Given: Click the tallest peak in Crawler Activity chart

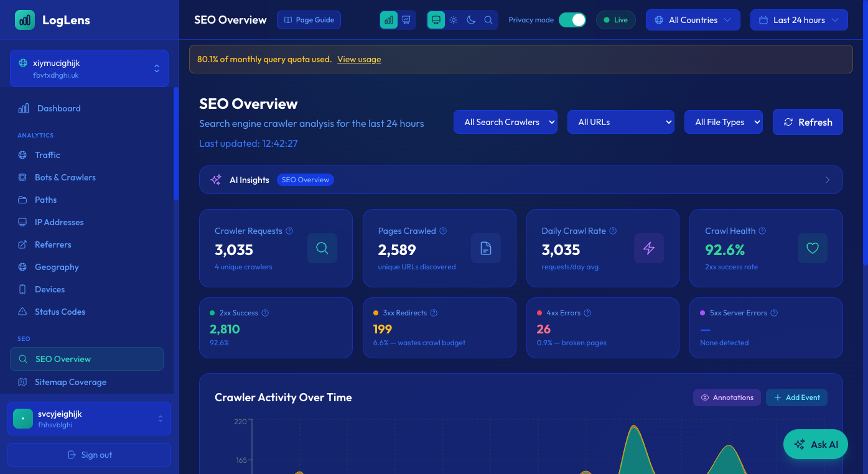Looking at the screenshot, I should point(634,427).
